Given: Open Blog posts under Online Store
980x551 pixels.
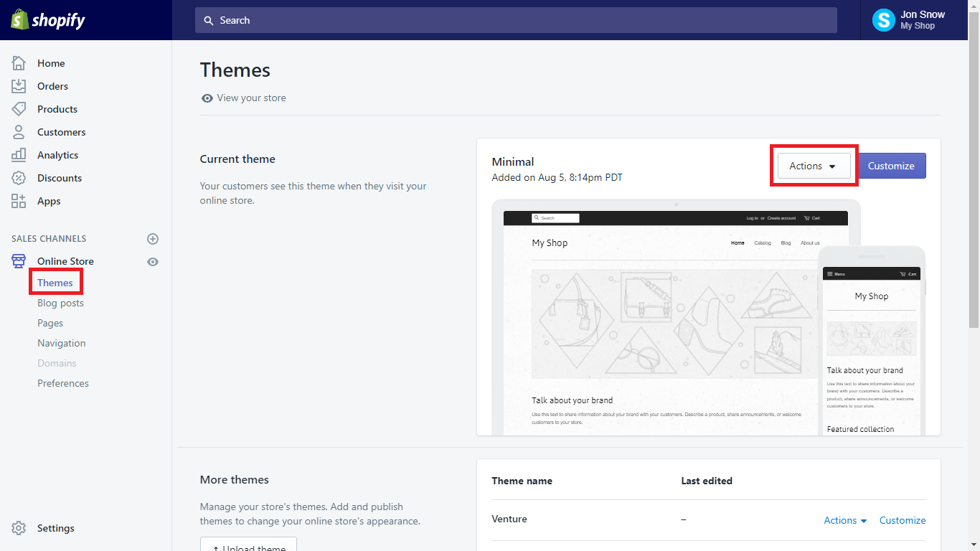Looking at the screenshot, I should click(60, 303).
